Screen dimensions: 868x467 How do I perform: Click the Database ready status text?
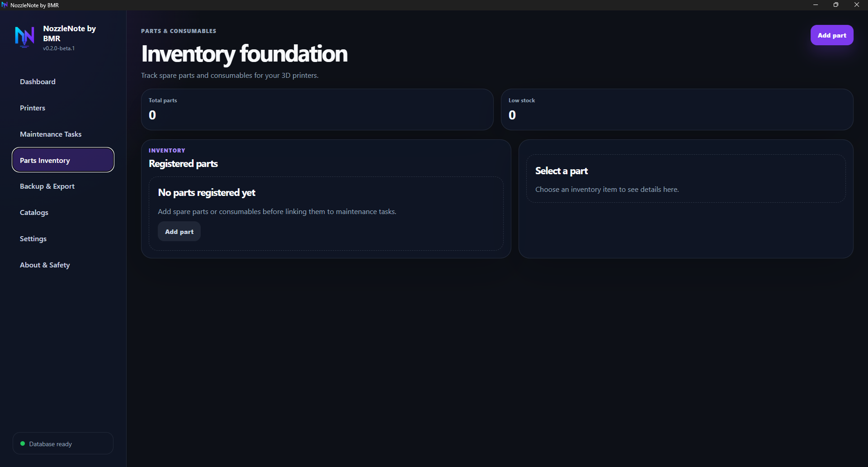[x=51, y=444]
